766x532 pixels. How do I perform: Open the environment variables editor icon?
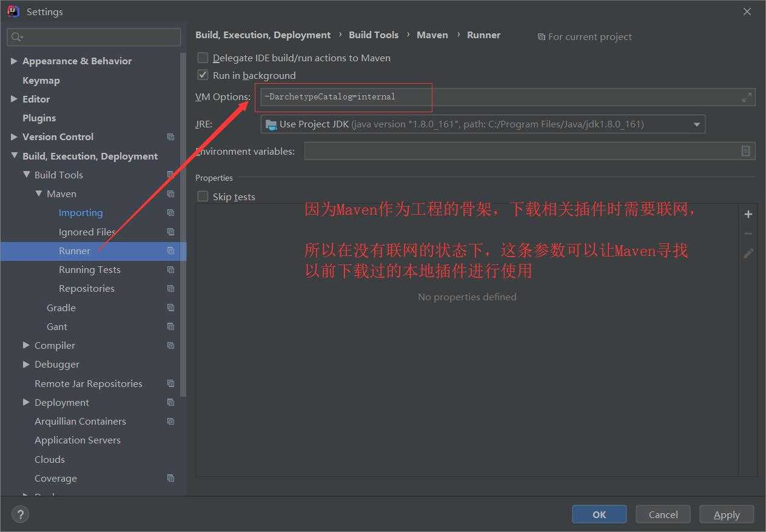tap(746, 151)
